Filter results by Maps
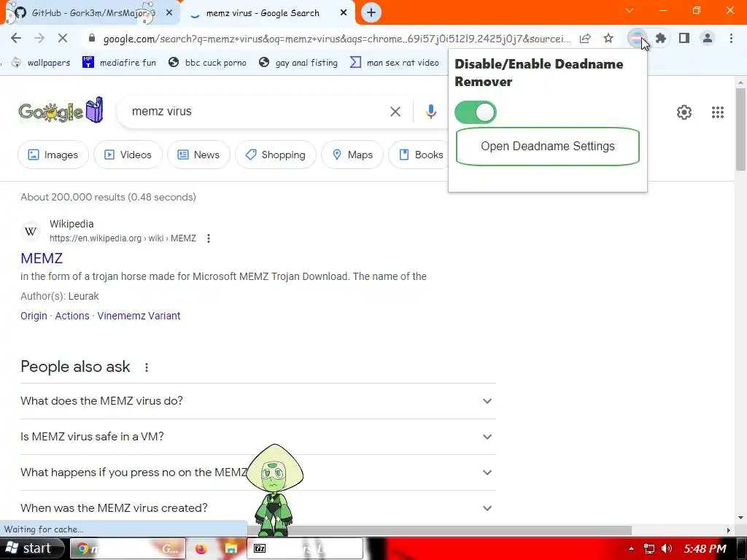Viewport: 747px width, 560px height. click(352, 155)
